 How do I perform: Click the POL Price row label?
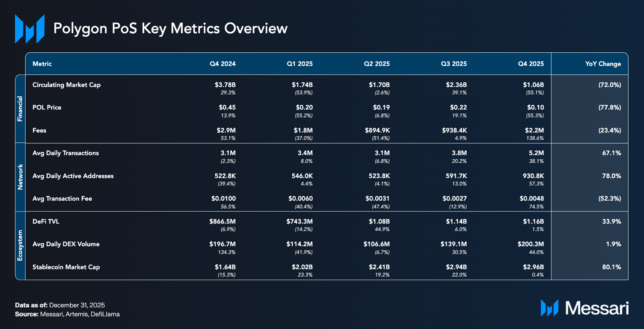coord(47,107)
